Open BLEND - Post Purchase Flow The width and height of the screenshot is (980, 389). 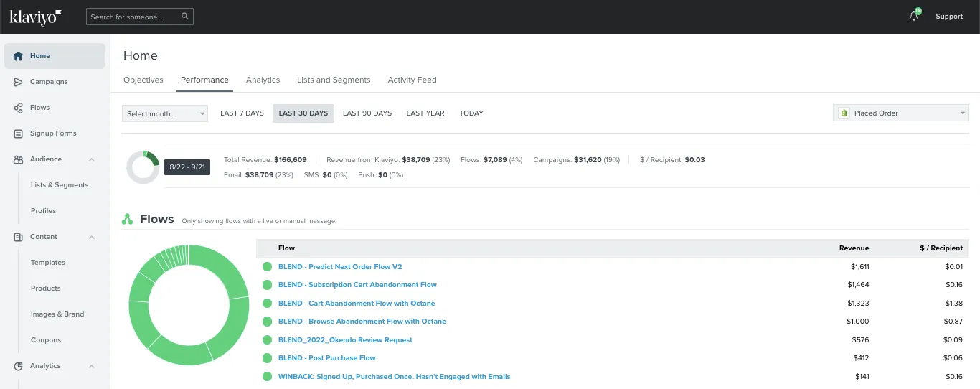[327, 358]
